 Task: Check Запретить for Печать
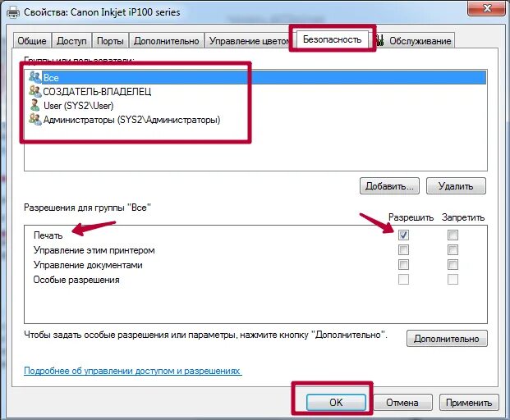453,235
